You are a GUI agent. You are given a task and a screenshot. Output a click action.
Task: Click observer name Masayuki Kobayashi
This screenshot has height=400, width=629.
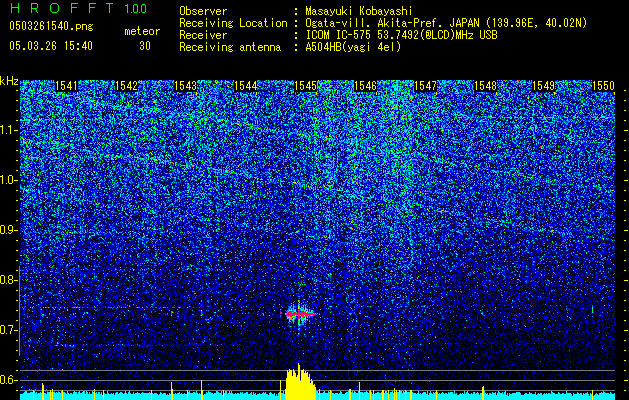[359, 11]
